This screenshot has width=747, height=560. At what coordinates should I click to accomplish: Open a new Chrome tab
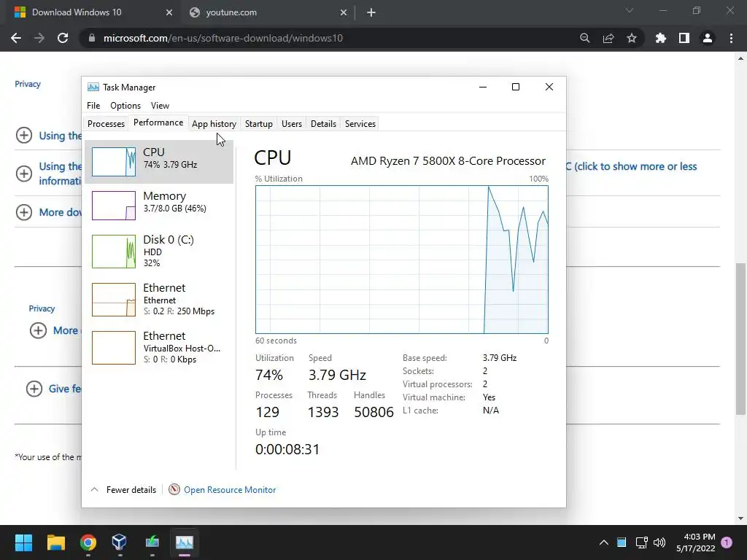(x=371, y=12)
